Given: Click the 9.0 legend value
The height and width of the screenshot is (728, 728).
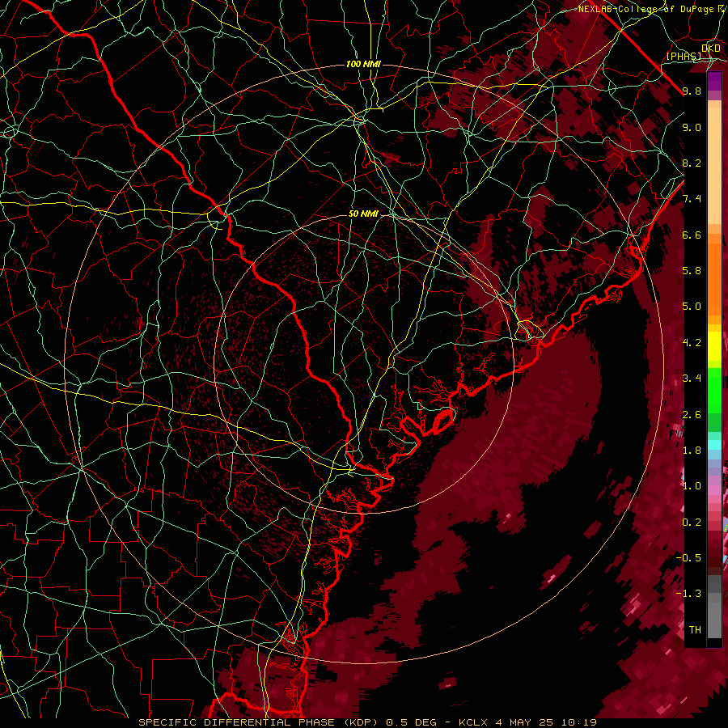Looking at the screenshot, I should coord(692,127).
